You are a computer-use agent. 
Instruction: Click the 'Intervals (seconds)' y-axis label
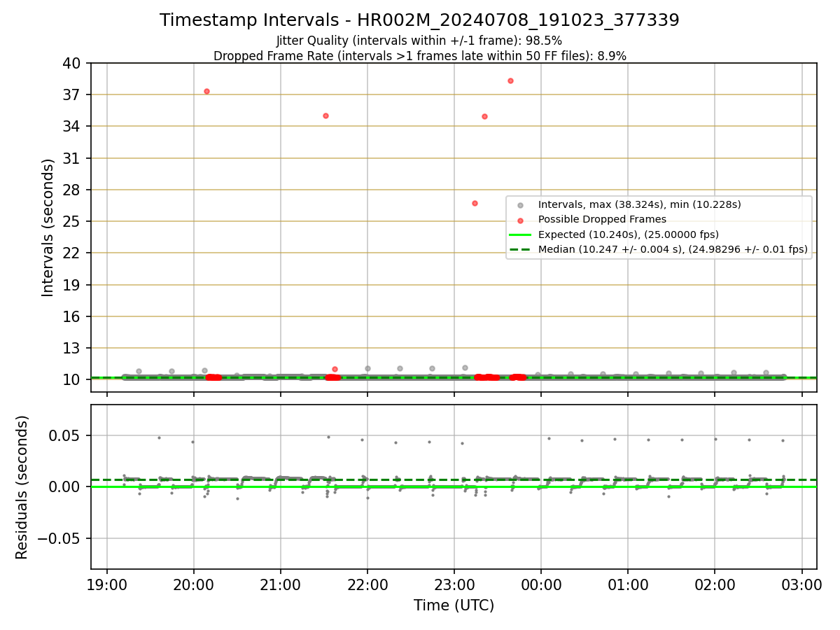coord(48,227)
